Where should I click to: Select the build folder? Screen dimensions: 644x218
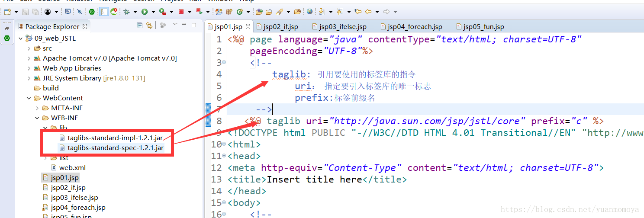tap(47, 88)
